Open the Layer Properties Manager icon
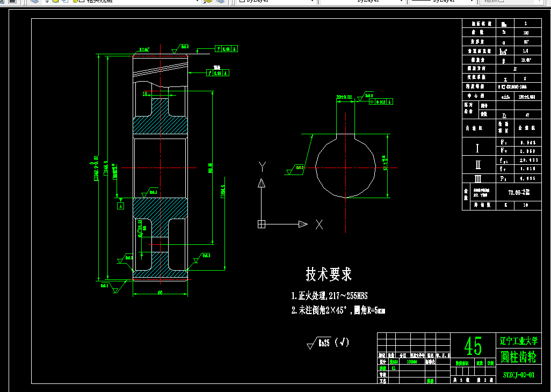 coord(34,2)
